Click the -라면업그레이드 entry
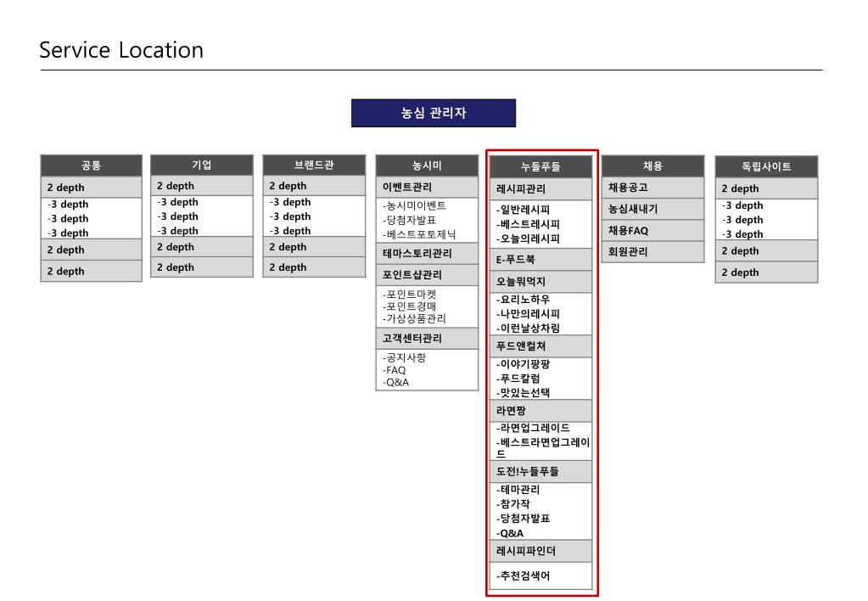Screen dimensions: 868x601 pyautogui.click(x=533, y=428)
